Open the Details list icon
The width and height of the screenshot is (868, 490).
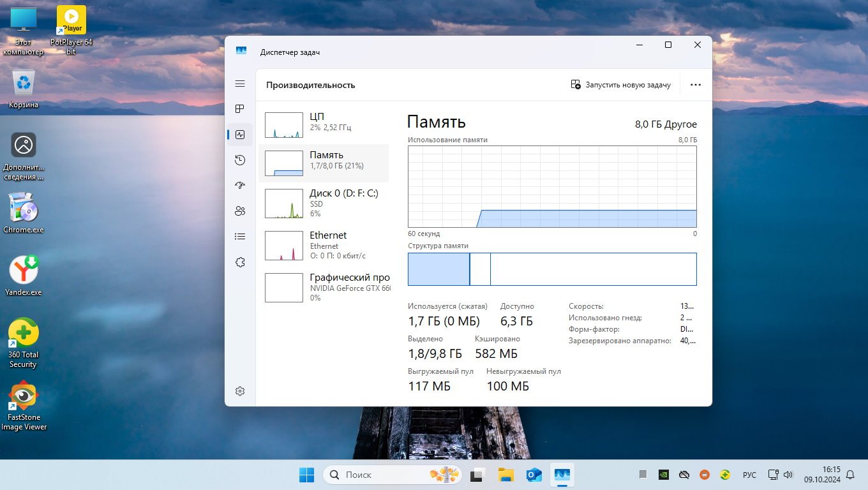click(240, 237)
